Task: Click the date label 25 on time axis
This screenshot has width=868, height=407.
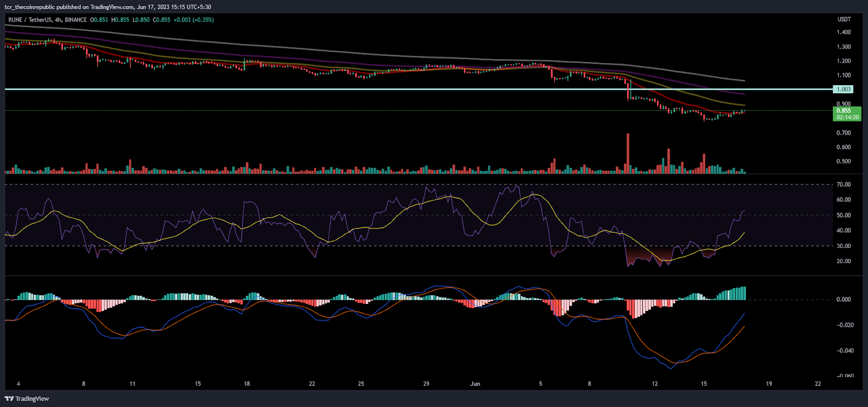Action: coord(361,384)
